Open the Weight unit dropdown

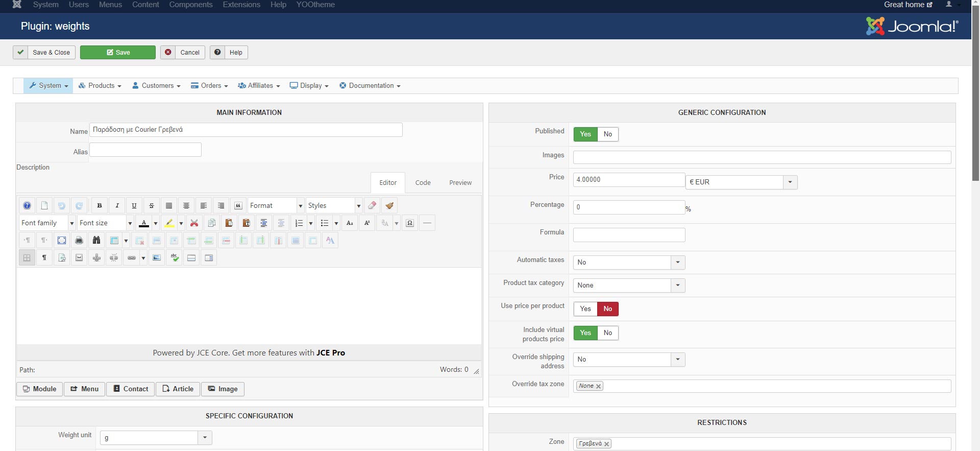point(156,438)
